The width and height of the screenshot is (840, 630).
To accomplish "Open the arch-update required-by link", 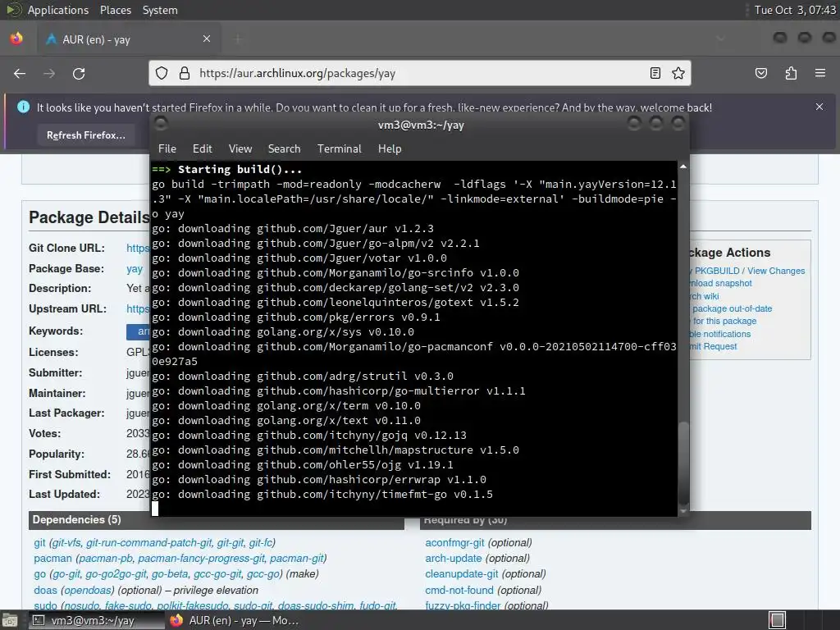I will (x=454, y=558).
